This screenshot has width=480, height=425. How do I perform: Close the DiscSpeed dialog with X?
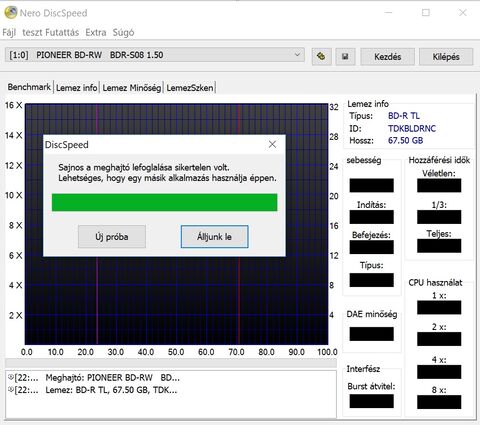272,144
